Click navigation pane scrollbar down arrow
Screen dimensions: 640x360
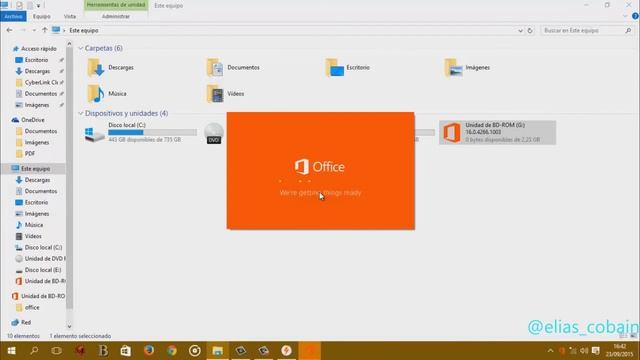coord(69,326)
